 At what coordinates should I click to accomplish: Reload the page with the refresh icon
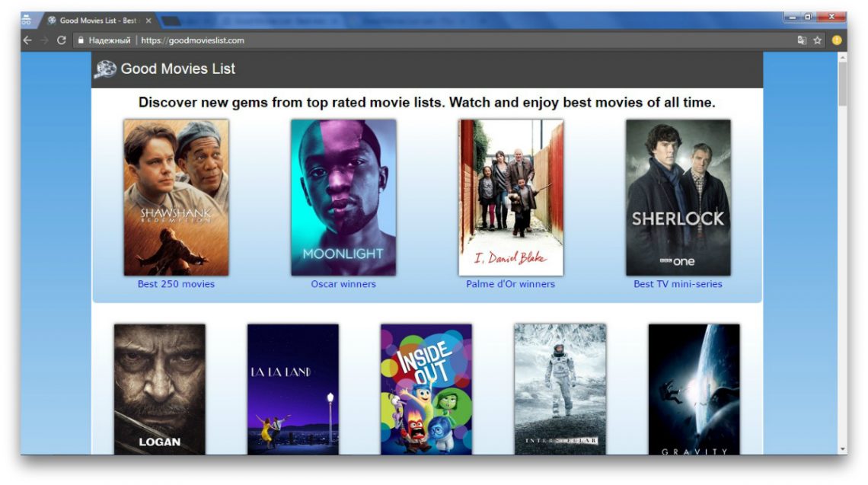tap(62, 40)
